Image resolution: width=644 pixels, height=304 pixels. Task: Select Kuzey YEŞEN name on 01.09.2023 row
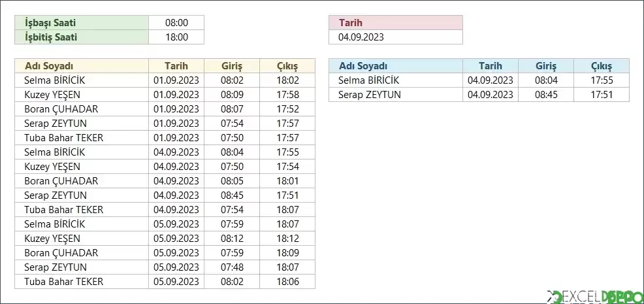82,95
